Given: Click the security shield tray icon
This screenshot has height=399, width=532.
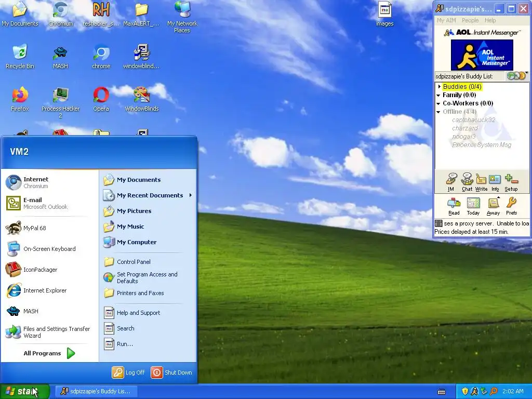Looking at the screenshot, I should pyautogui.click(x=465, y=391).
